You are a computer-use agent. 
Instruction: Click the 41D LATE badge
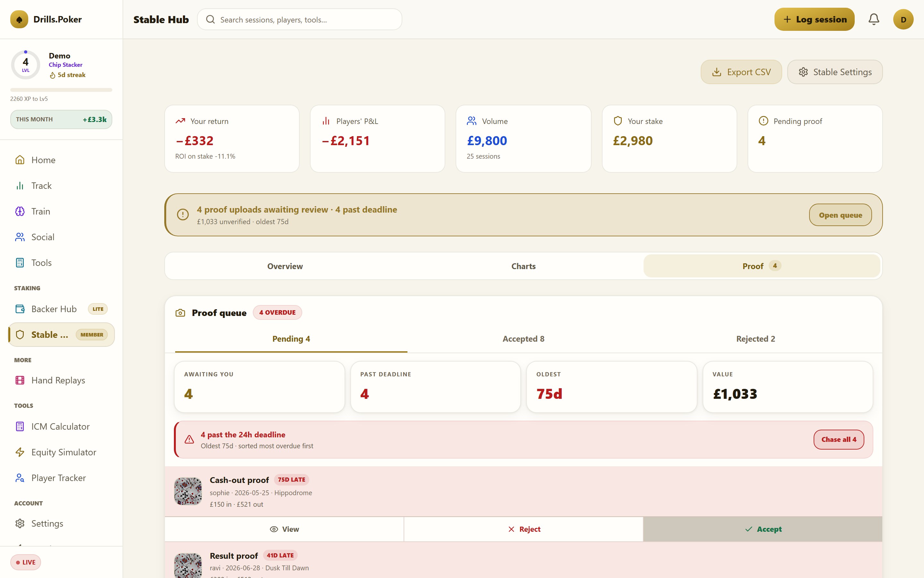pyautogui.click(x=280, y=555)
